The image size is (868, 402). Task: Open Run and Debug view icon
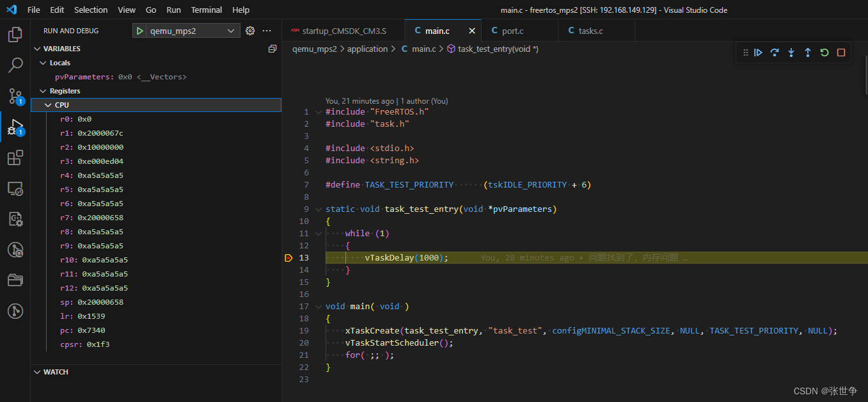tap(15, 127)
